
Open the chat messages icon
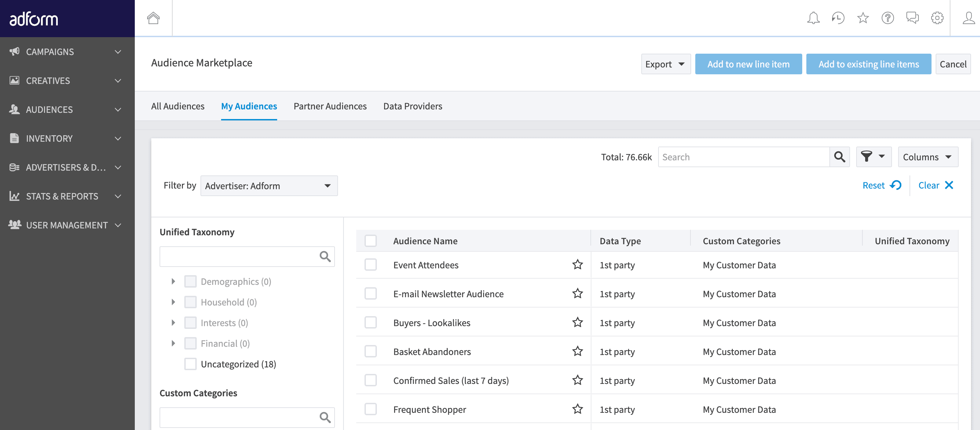[x=912, y=18]
